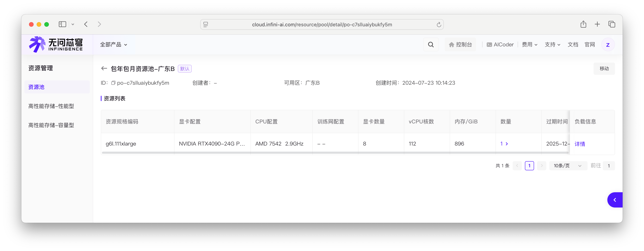Image resolution: width=644 pixels, height=251 pixels.
Task: Open the 文档 menu item
Action: 573,44
